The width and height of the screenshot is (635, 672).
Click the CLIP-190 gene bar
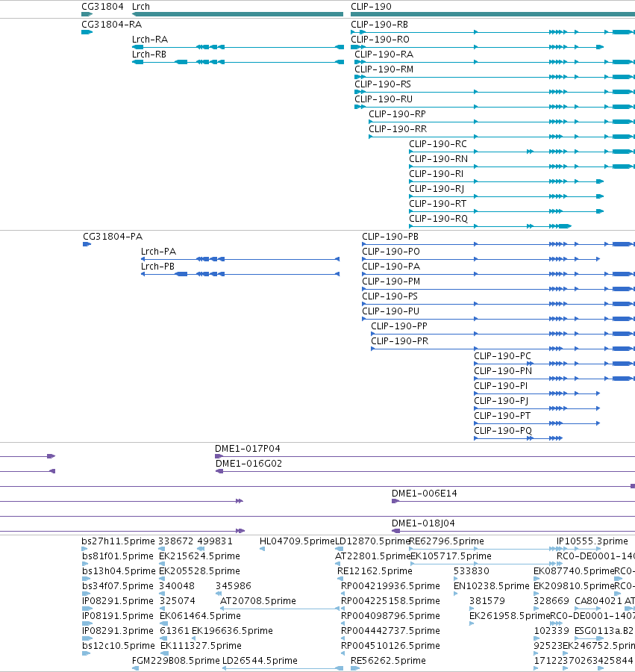492,14
